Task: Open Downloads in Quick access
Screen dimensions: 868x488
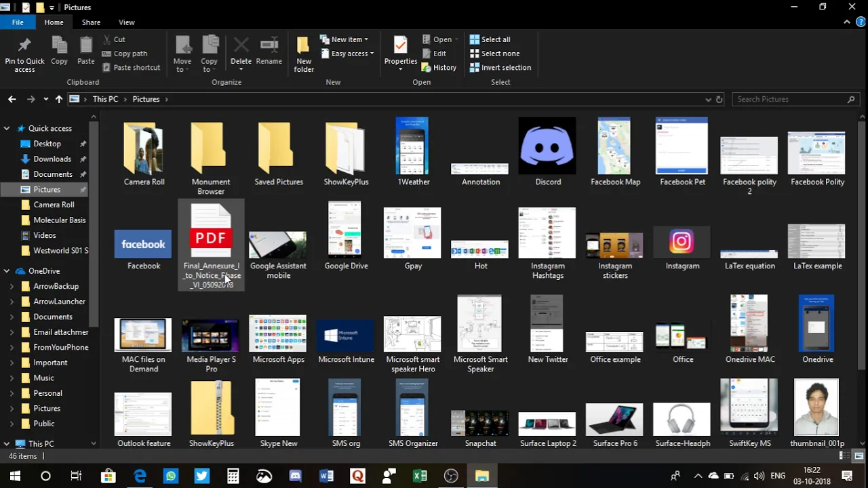Action: pyautogui.click(x=52, y=159)
